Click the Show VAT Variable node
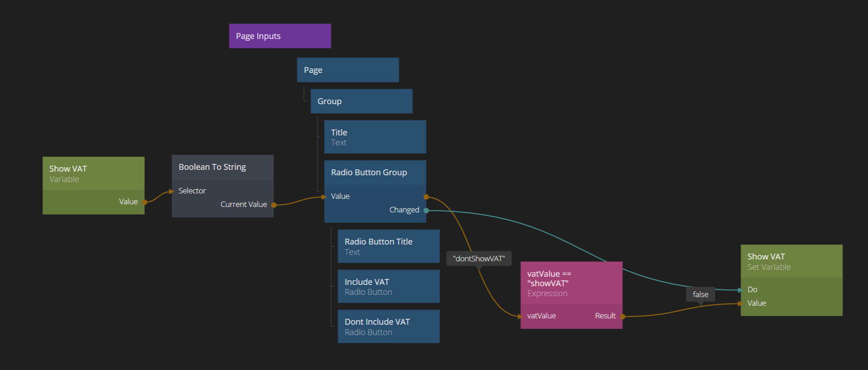The width and height of the screenshot is (868, 370). click(93, 173)
